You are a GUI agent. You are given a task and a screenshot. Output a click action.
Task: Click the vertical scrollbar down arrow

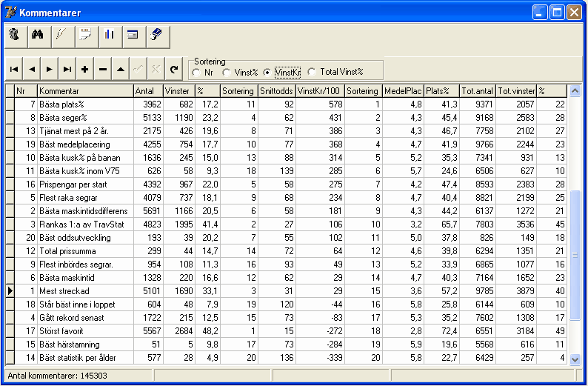[575, 359]
